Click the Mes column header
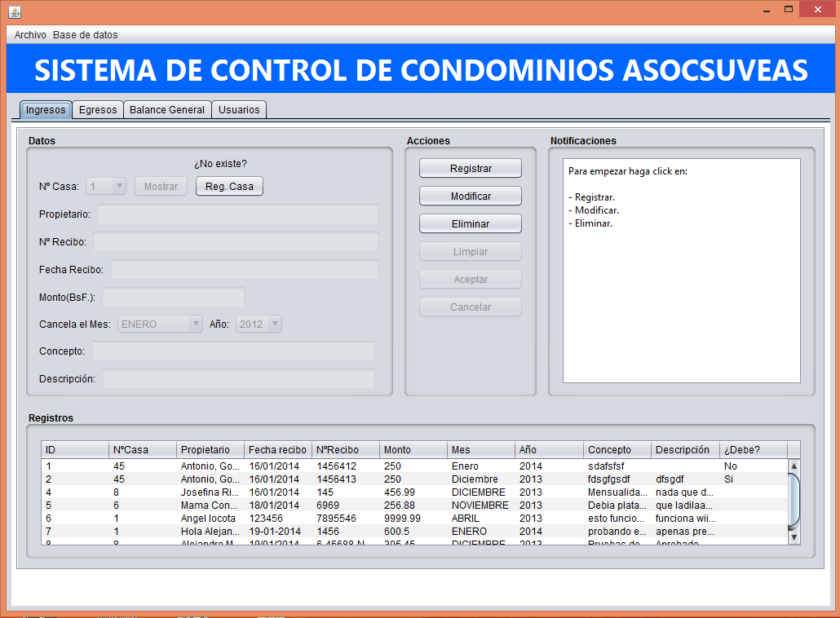Image resolution: width=840 pixels, height=618 pixels. (482, 450)
